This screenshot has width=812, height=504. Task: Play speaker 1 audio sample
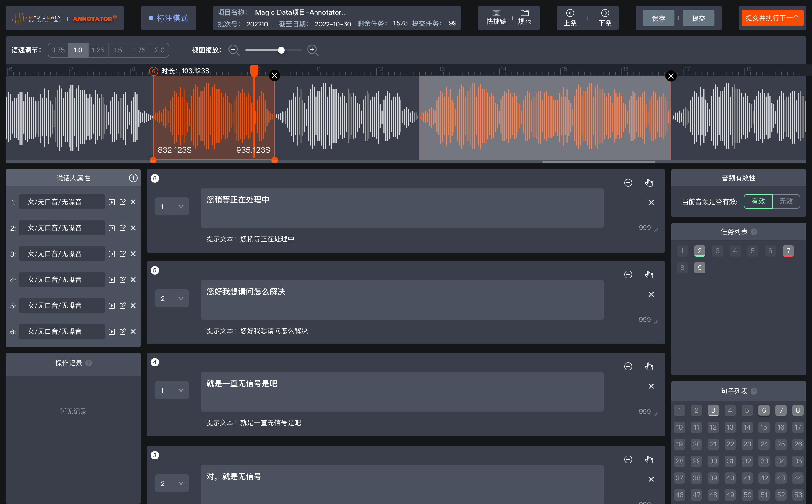click(112, 202)
